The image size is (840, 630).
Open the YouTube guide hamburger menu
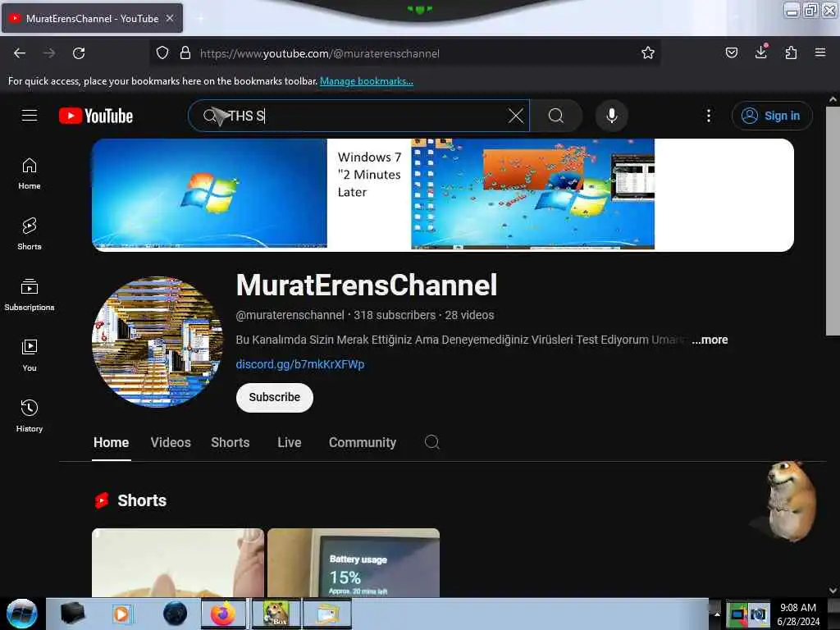pos(30,115)
